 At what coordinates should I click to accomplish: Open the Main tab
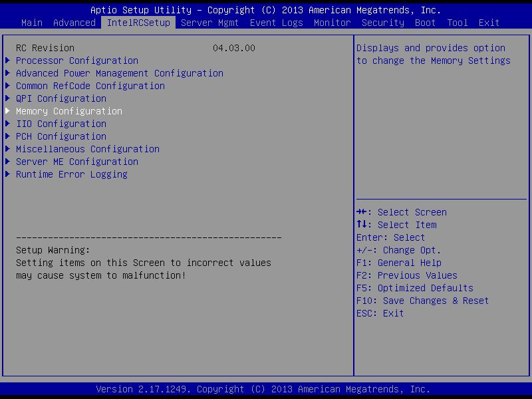click(x=32, y=23)
